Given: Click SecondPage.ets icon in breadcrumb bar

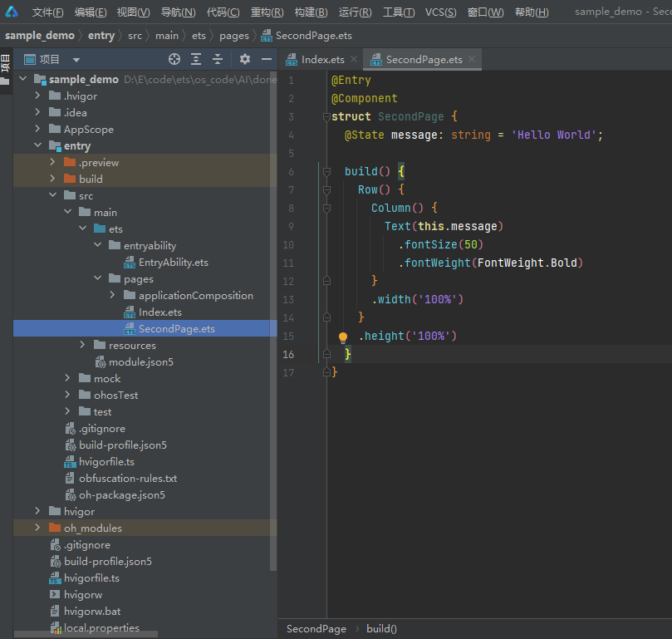Looking at the screenshot, I should pyautogui.click(x=267, y=36).
